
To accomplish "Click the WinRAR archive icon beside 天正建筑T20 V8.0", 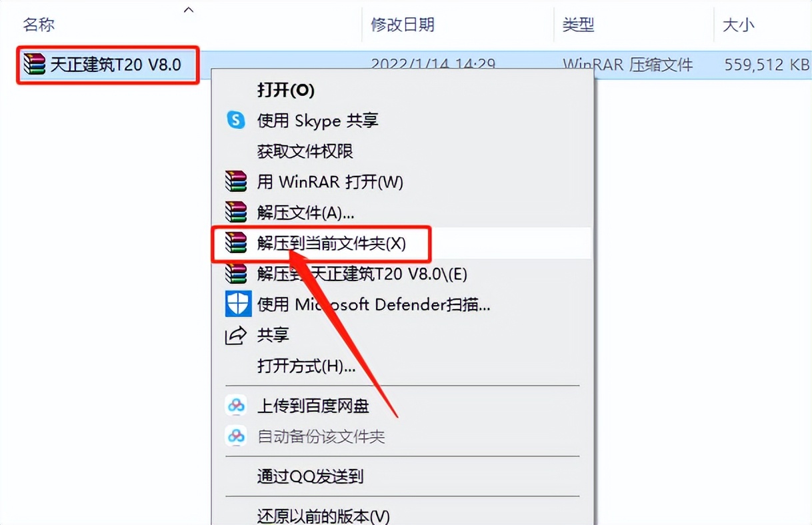I will (35, 64).
